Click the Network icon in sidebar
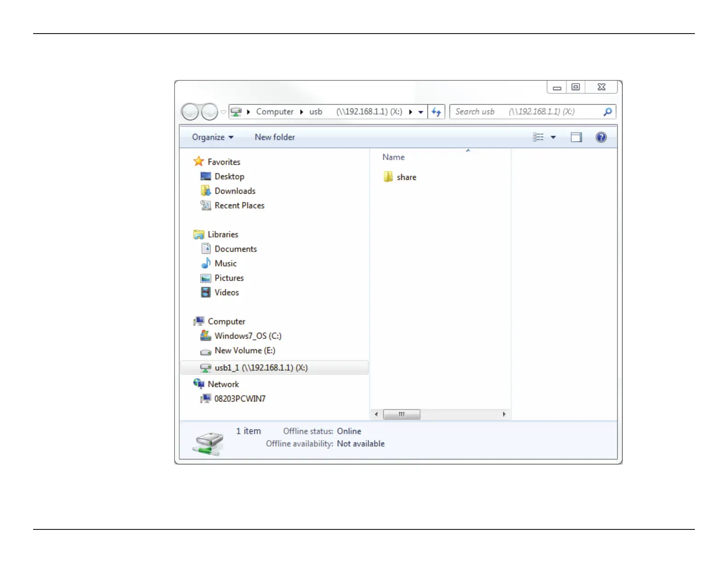The width and height of the screenshot is (728, 563). [x=199, y=384]
